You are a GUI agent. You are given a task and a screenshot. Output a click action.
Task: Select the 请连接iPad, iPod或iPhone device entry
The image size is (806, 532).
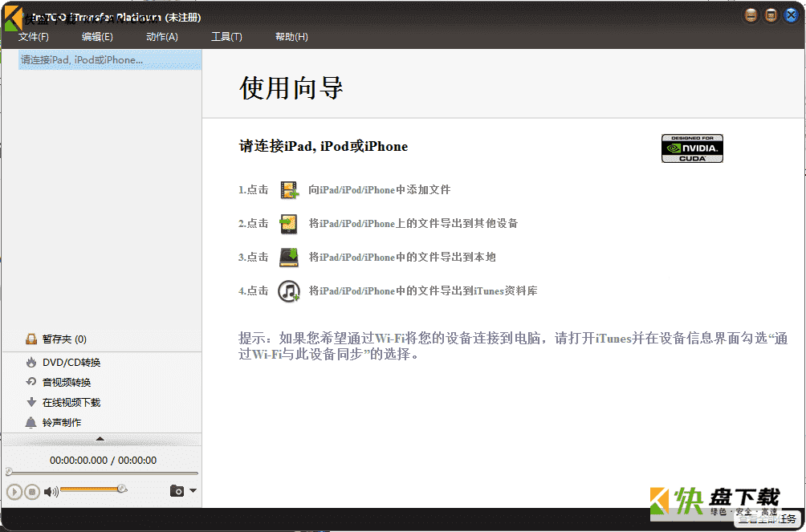pos(110,59)
